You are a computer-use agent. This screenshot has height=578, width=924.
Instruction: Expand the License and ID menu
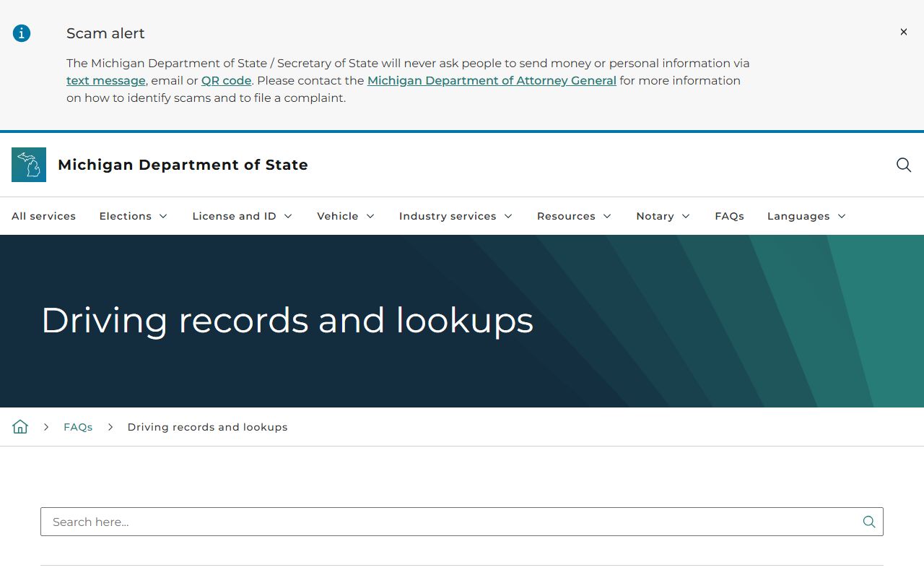(243, 216)
